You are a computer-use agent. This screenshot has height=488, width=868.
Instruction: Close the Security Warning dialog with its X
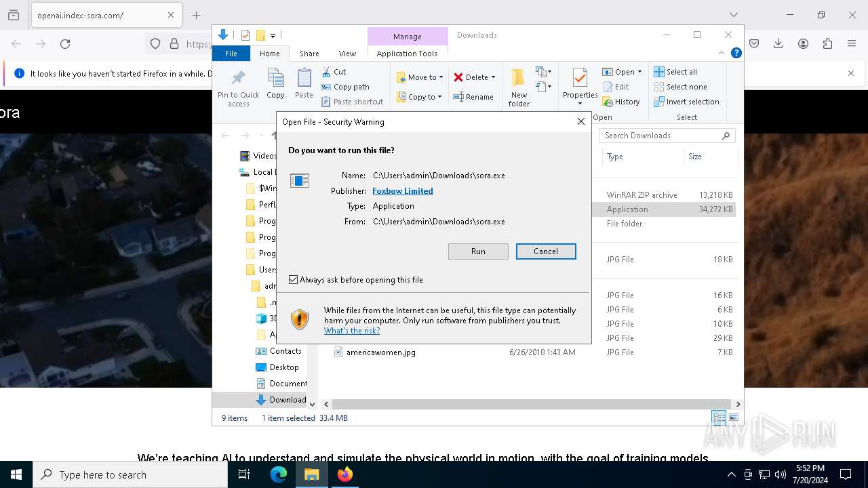tap(580, 122)
